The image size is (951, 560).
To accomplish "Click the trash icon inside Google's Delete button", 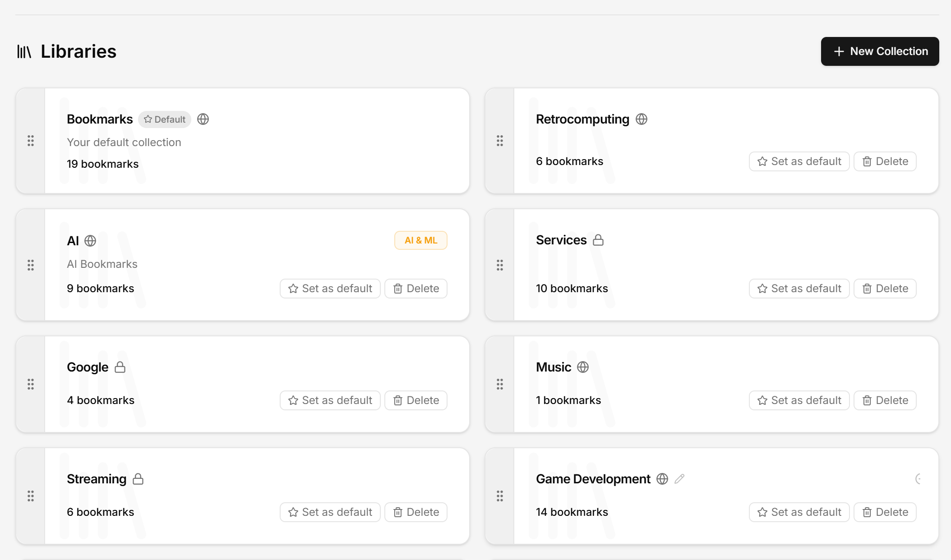I will click(x=398, y=400).
